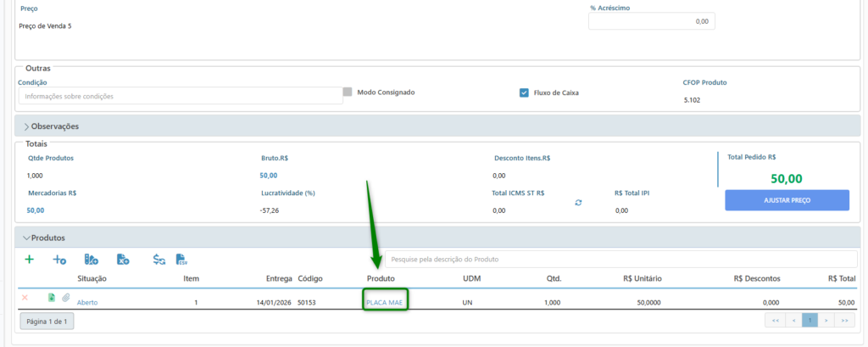This screenshot has height=347, width=868.
Task: Click the green document icon in product row
Action: (52, 298)
